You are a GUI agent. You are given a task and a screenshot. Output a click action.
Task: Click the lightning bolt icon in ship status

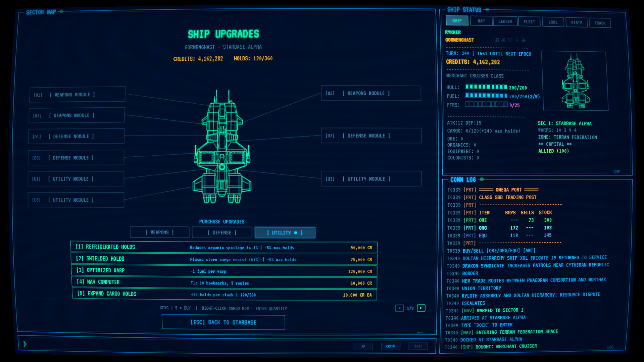pos(517,40)
